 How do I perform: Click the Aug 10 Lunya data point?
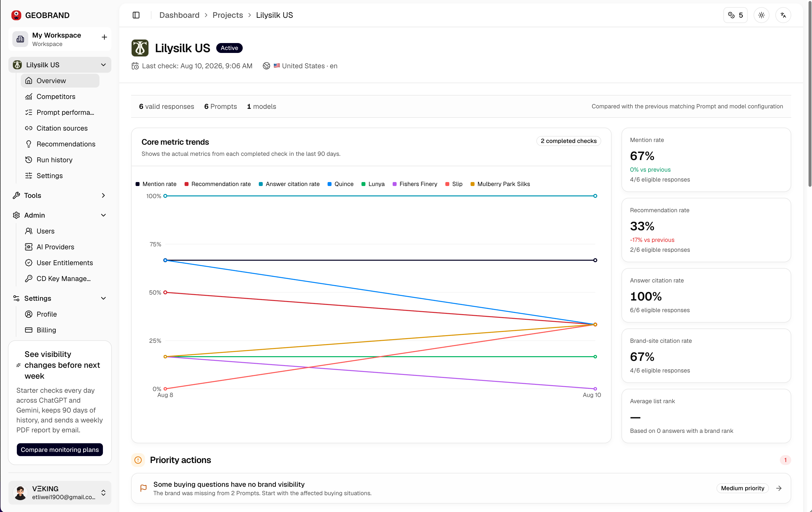coord(595,357)
